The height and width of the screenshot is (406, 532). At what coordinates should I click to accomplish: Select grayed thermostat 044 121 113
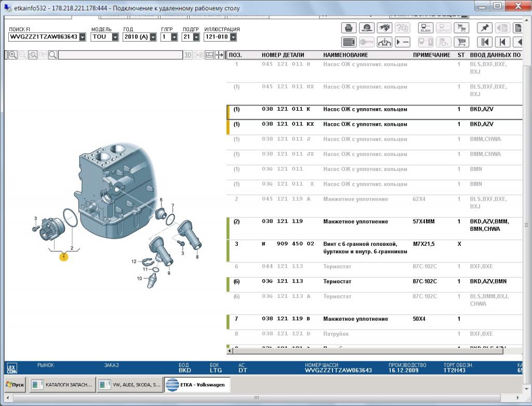pyautogui.click(x=375, y=269)
